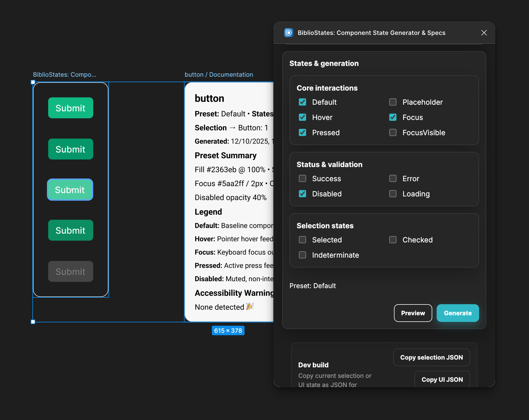Open the button / Documentation frame label
529x420 pixels.
coord(219,74)
